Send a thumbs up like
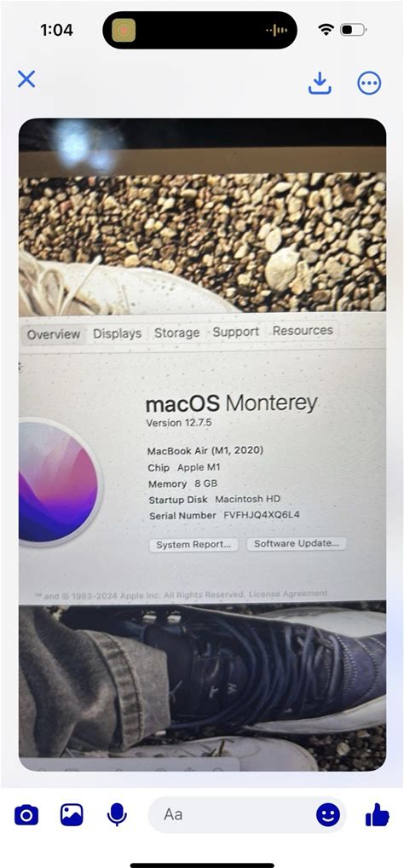 click(x=378, y=815)
